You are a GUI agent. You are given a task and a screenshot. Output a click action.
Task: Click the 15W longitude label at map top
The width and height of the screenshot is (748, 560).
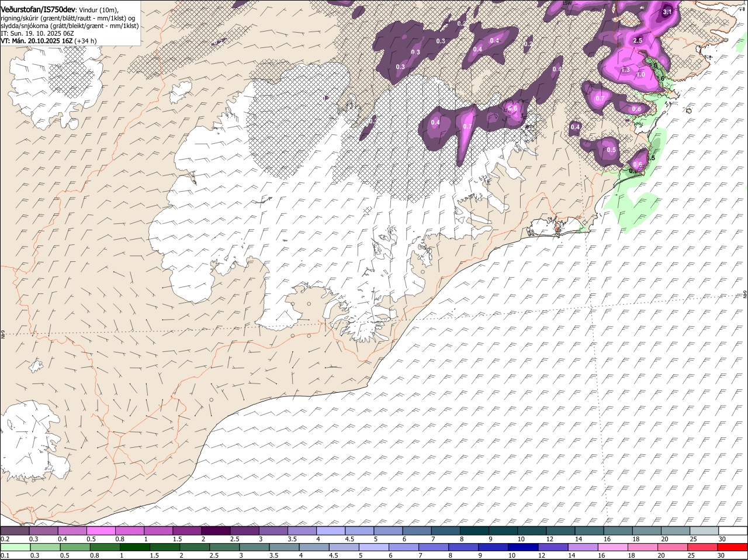click(x=566, y=3)
